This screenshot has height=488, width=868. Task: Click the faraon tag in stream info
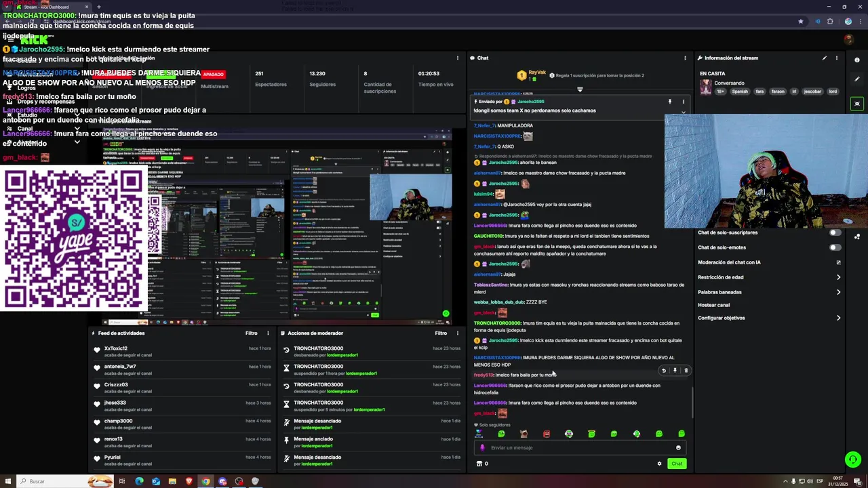[777, 91]
